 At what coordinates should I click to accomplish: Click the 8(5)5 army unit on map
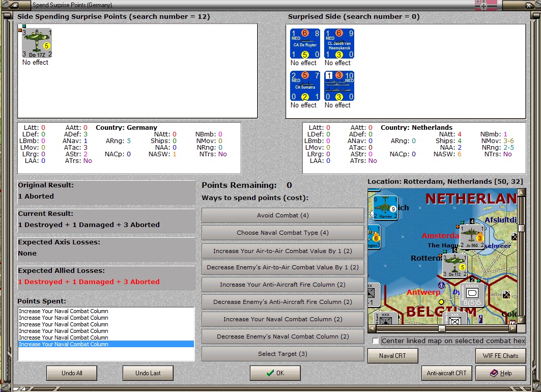[x=472, y=295]
